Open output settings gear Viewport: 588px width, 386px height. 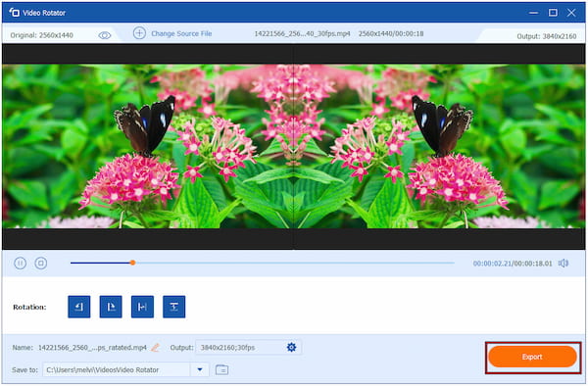click(291, 348)
